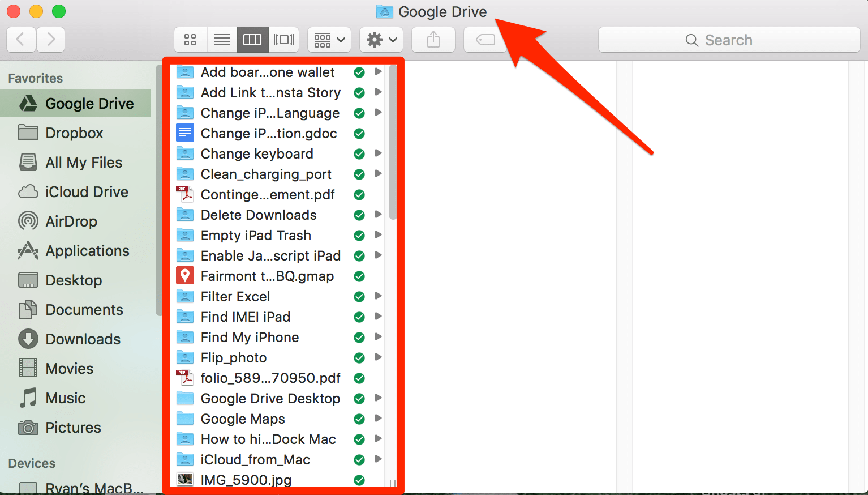This screenshot has width=868, height=495.
Task: Expand the 'Filter Excel' folder arrow
Action: pyautogui.click(x=379, y=296)
